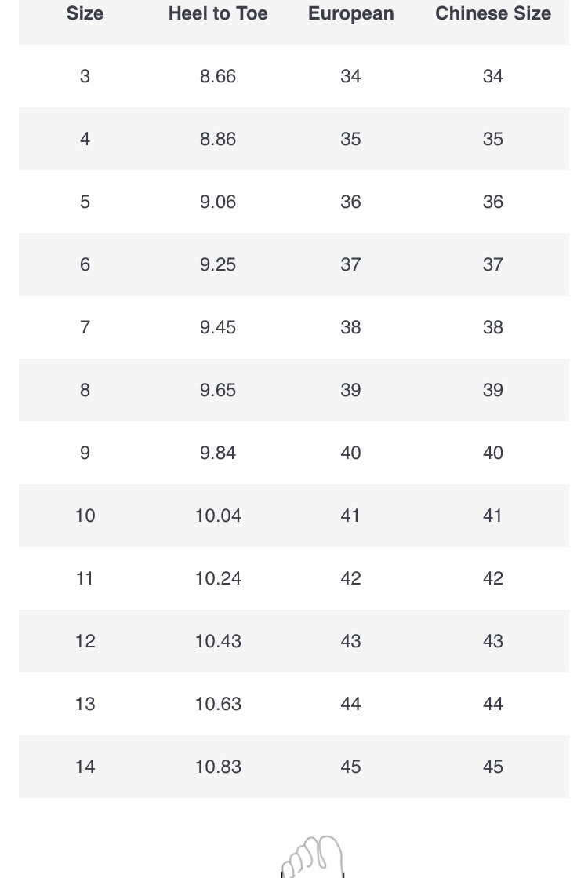Click the Size column header

[85, 13]
